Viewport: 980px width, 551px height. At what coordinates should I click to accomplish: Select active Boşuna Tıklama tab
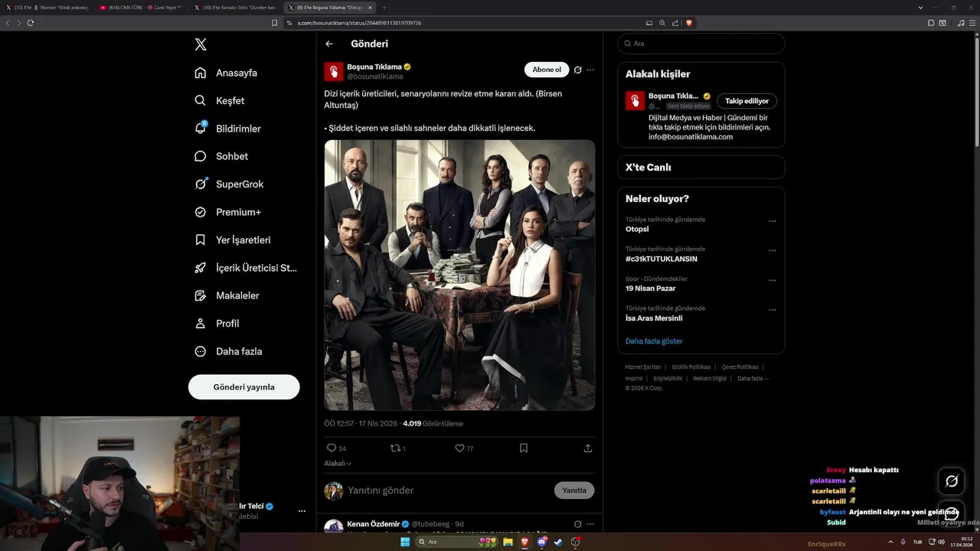click(x=331, y=8)
